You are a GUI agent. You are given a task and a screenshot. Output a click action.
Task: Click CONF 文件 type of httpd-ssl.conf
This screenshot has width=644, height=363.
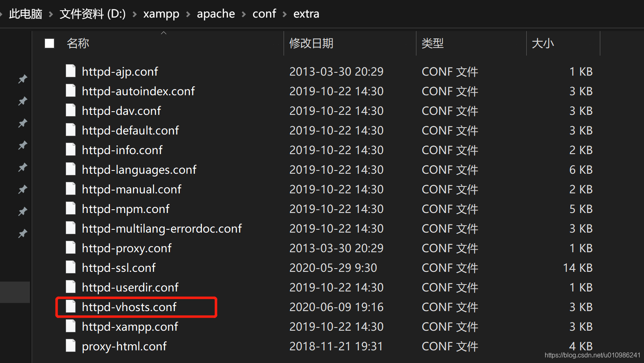coord(450,268)
